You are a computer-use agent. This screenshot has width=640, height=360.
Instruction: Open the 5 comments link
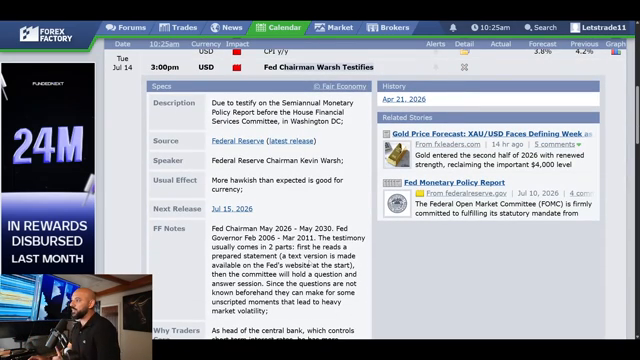pyautogui.click(x=554, y=144)
